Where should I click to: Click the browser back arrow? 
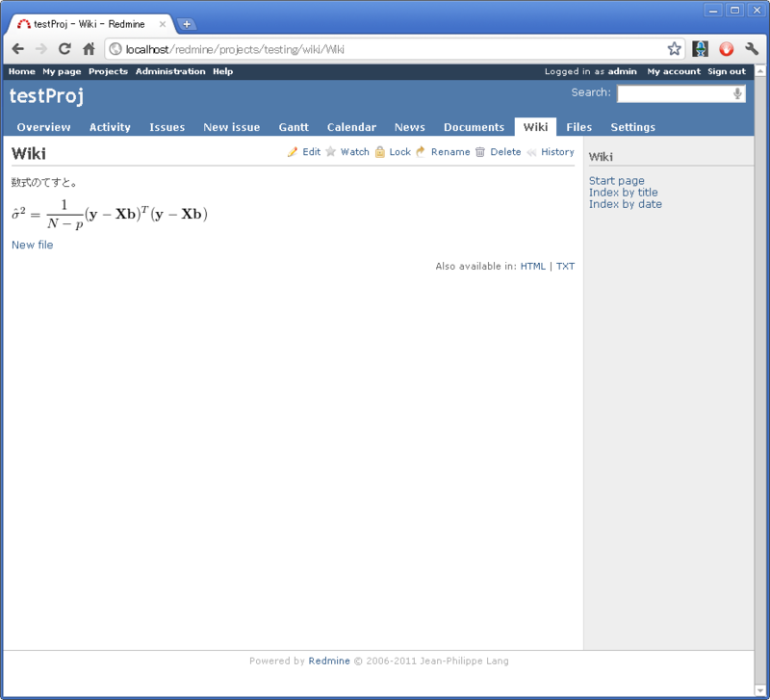[18, 49]
